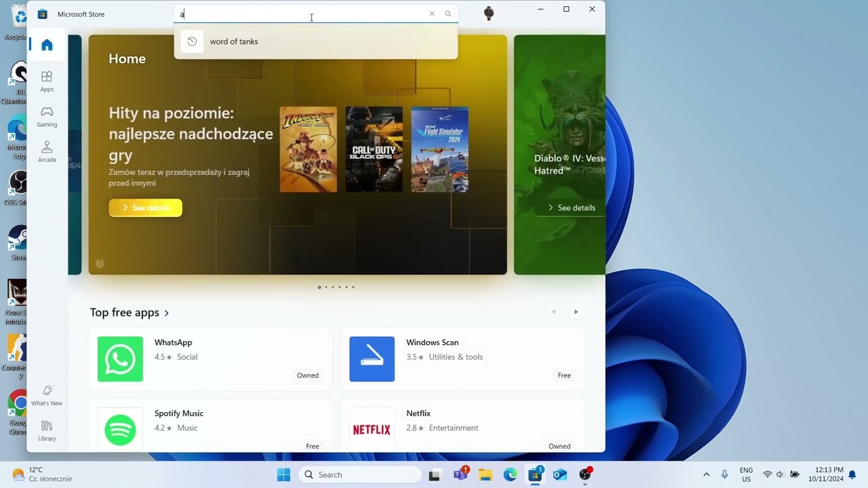Open the Apps section in sidebar
Screen dimensions: 868x488
[47, 81]
